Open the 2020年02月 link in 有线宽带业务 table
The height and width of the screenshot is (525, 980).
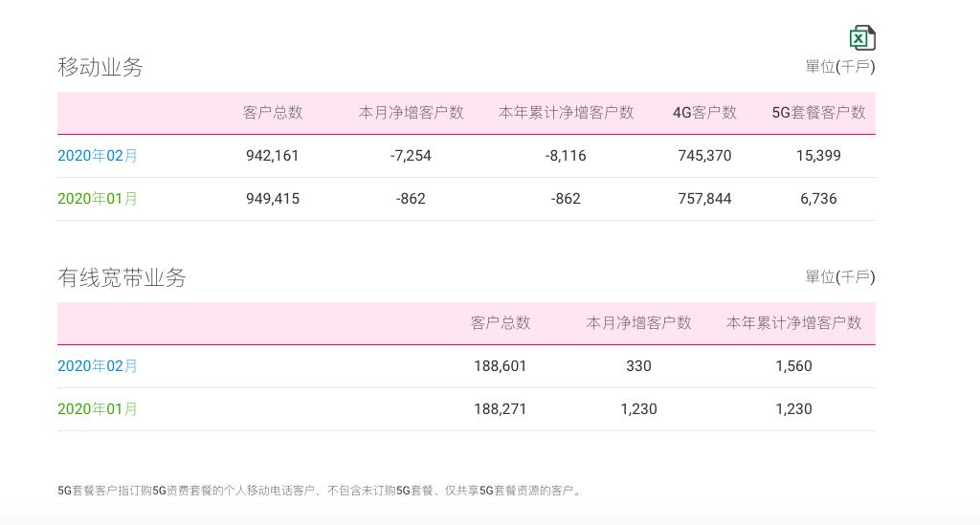98,366
